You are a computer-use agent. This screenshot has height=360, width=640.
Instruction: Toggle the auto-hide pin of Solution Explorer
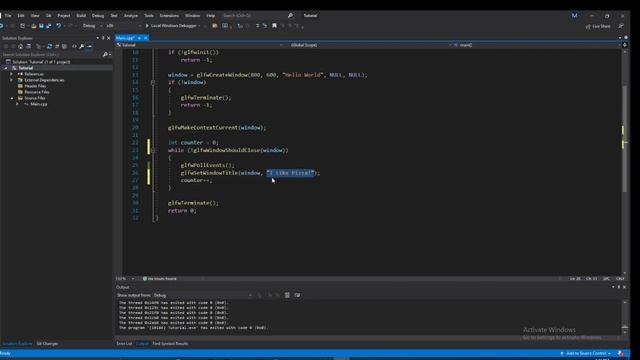tap(103, 38)
